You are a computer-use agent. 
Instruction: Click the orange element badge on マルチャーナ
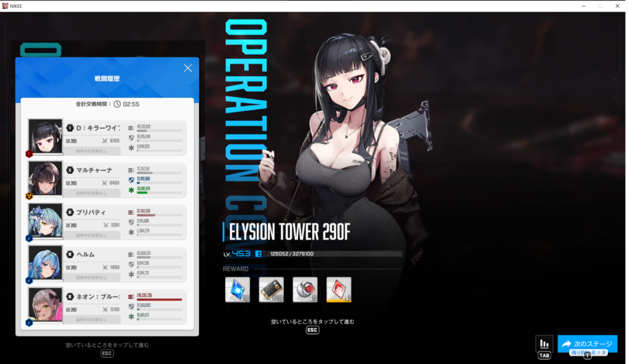tap(29, 196)
